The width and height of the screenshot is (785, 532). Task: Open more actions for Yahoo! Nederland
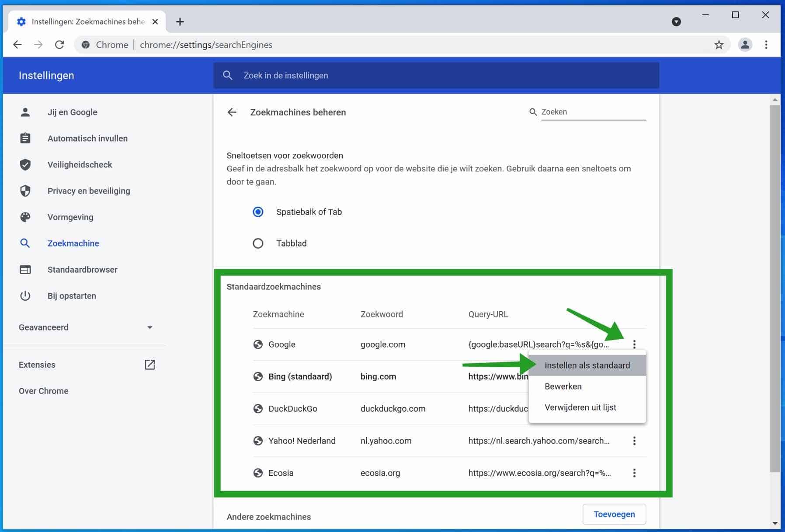(634, 441)
